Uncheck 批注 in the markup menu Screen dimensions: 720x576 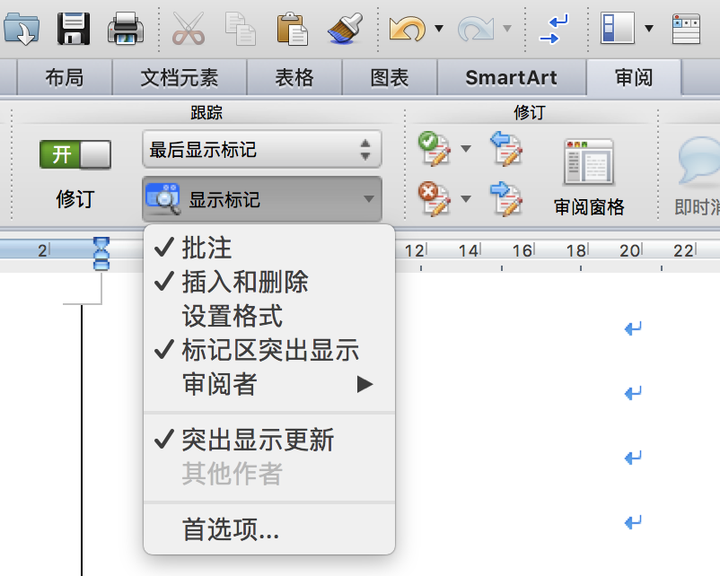click(x=269, y=248)
